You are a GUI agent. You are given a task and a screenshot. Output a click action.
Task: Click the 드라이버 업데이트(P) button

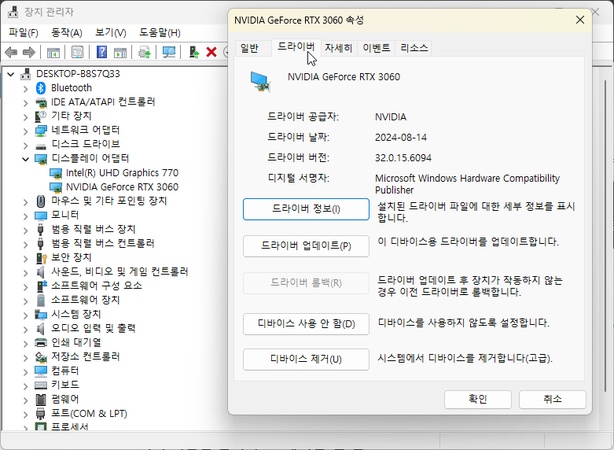(306, 246)
